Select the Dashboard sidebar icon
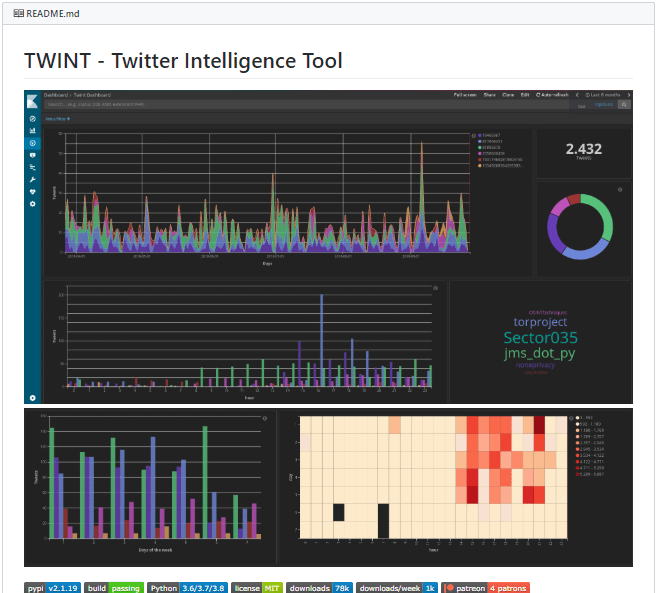Screen dimensions: 657x593 33,143
